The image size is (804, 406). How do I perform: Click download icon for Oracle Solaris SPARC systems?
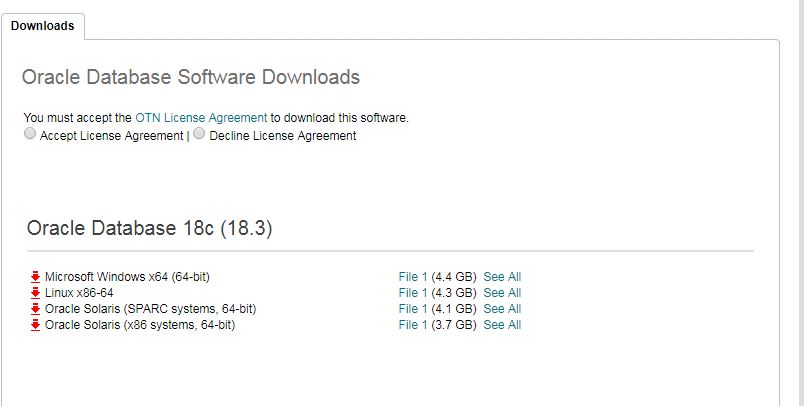point(35,309)
